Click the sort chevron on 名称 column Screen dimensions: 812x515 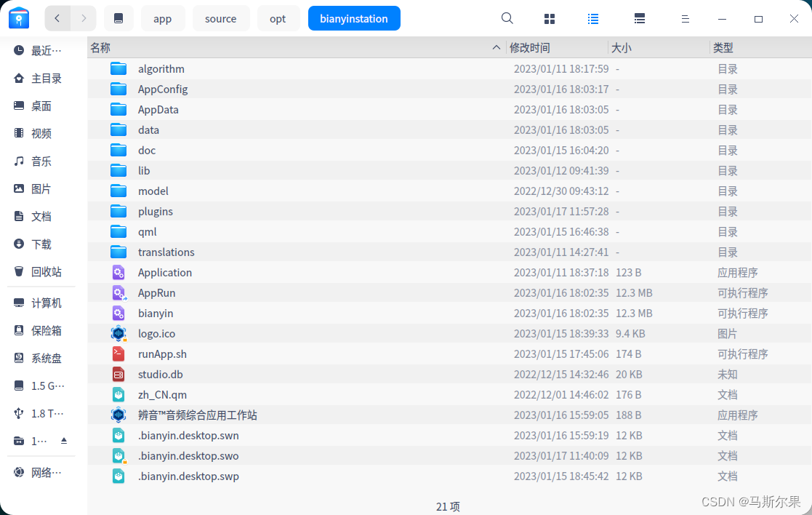[497, 47]
